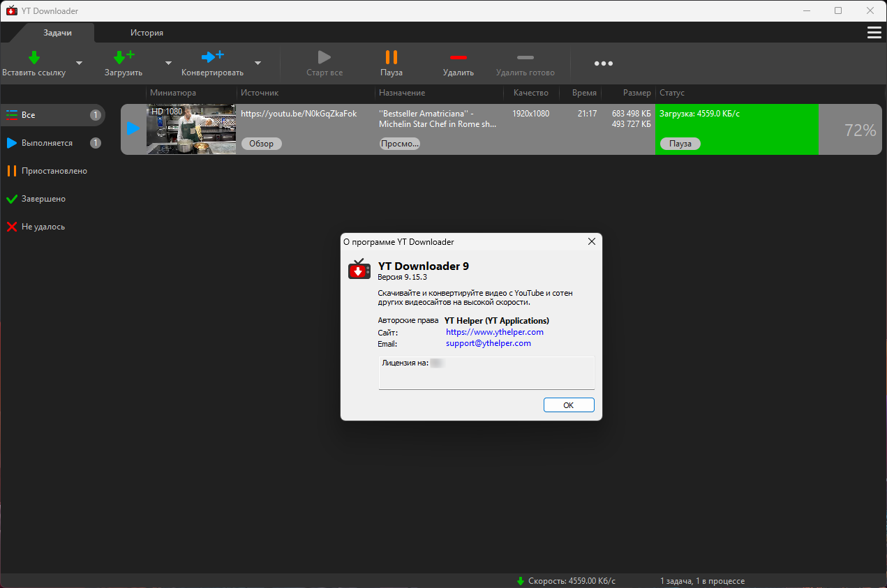This screenshot has height=588, width=887.
Task: Open the Вставить ссылку dropdown arrow
Action: [x=79, y=63]
